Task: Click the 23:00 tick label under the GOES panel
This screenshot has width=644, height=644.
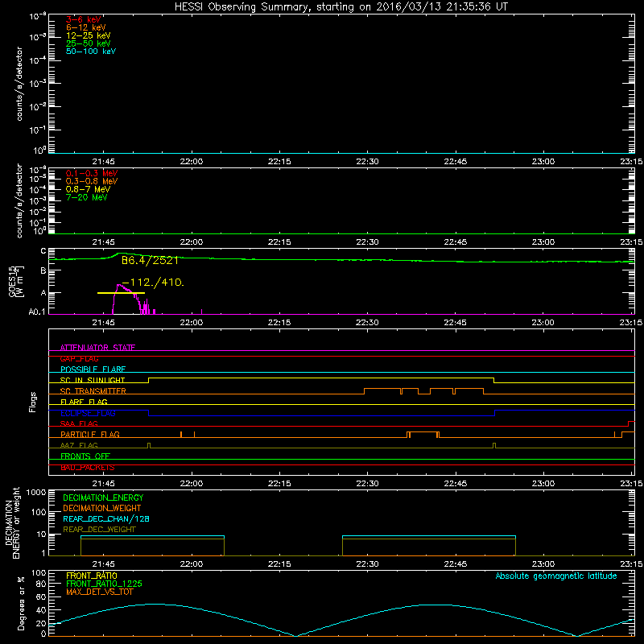Action: [543, 323]
